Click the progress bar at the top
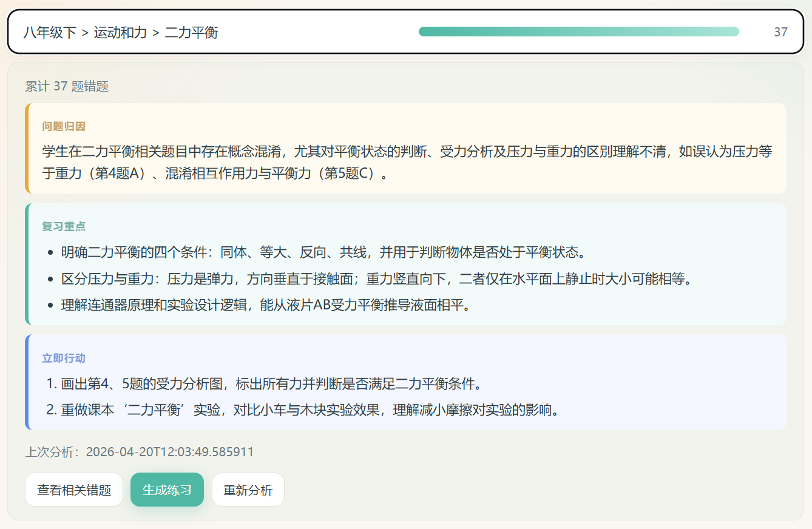The width and height of the screenshot is (812, 529). point(578,31)
